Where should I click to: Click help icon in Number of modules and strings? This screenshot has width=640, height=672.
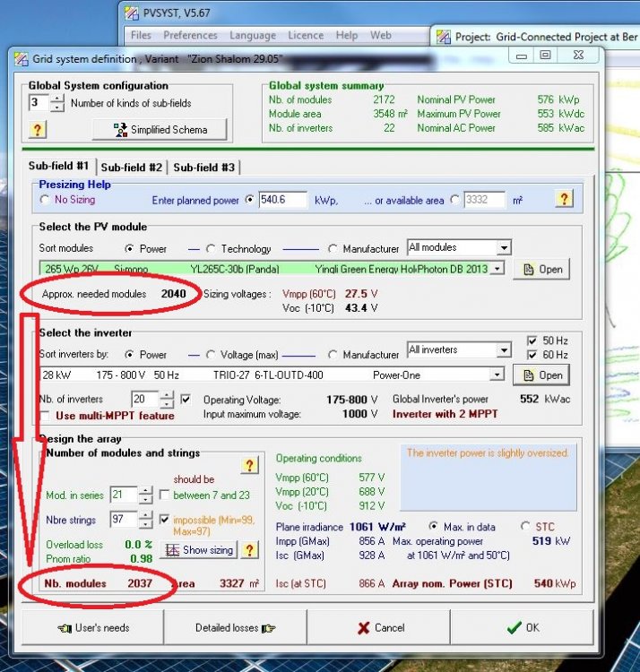(x=249, y=466)
